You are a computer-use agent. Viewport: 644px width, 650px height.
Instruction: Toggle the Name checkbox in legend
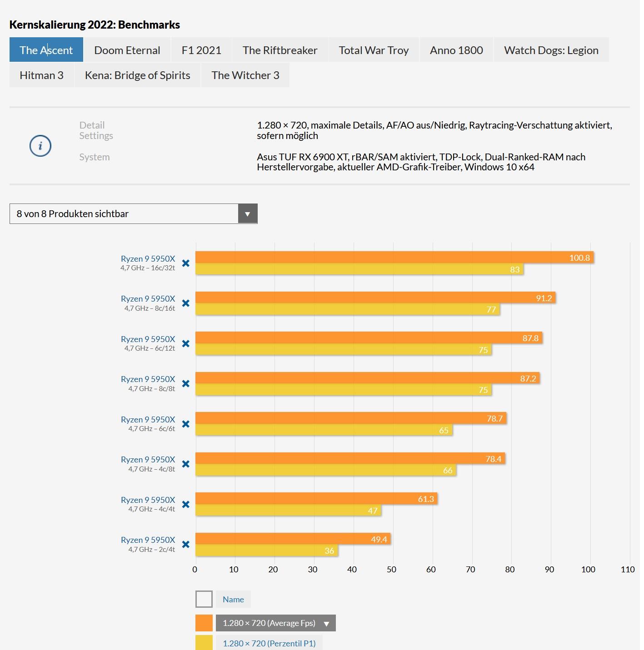click(204, 599)
